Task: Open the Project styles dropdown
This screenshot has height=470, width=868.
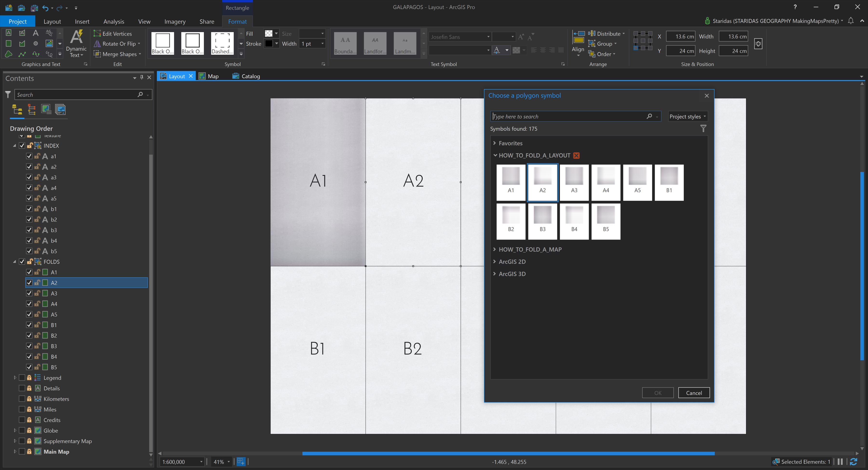Action: coord(687,116)
